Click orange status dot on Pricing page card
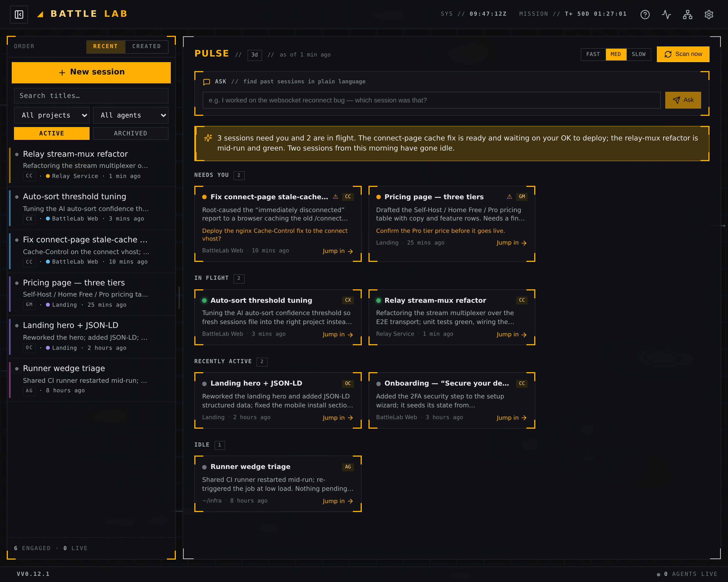This screenshot has height=582, width=728. 379,197
